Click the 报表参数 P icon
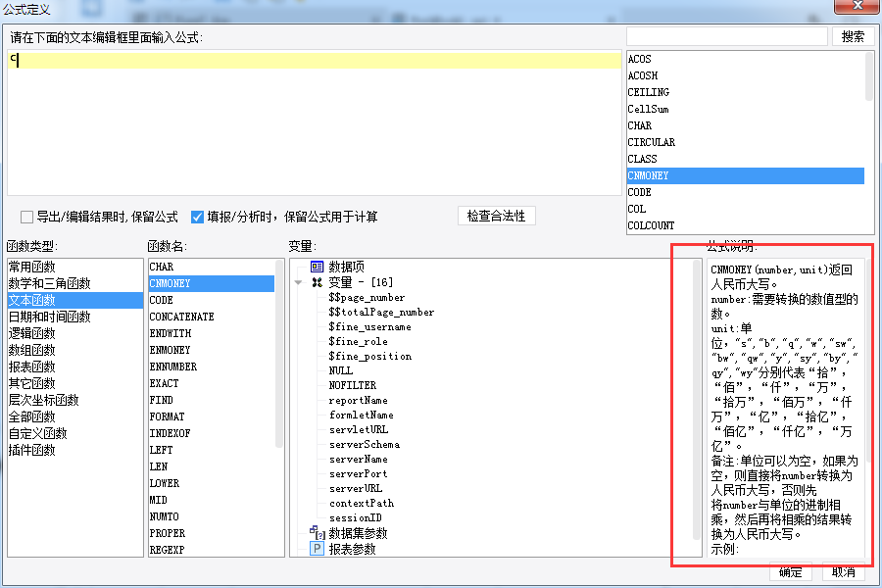Viewport: 882px width, 588px height. 318,548
